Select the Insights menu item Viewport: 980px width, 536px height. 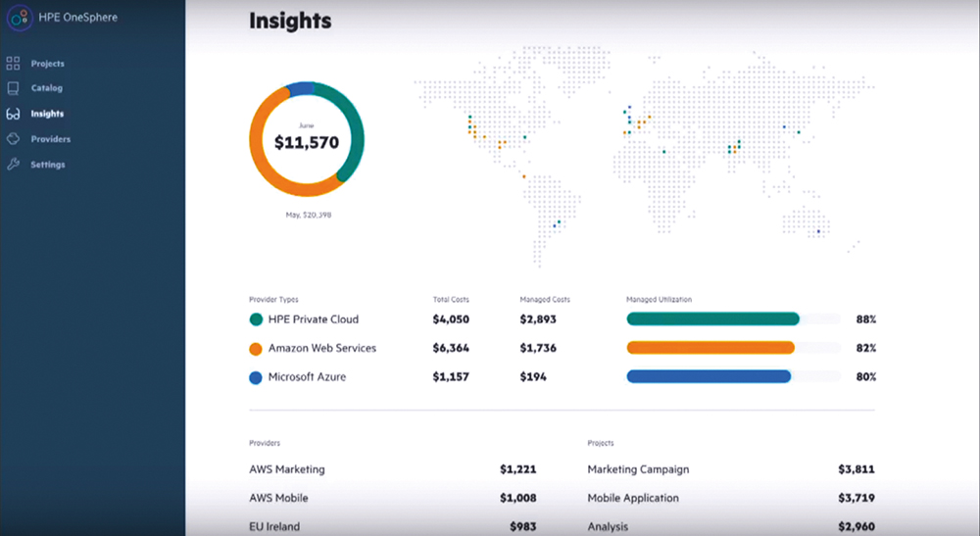47,114
